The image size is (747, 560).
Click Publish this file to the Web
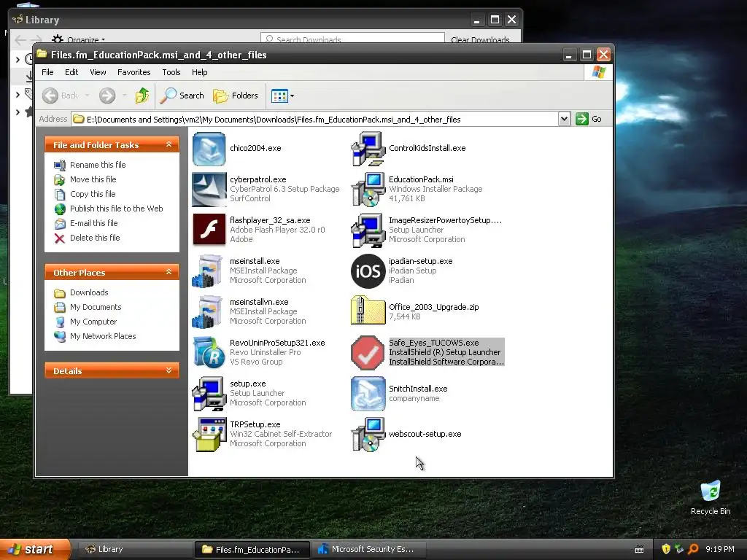pyautogui.click(x=116, y=209)
